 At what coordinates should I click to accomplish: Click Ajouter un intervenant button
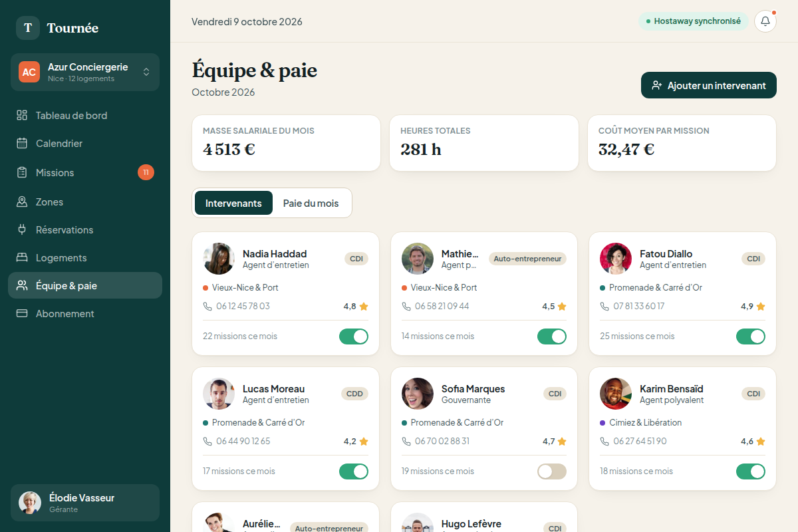[x=709, y=85]
